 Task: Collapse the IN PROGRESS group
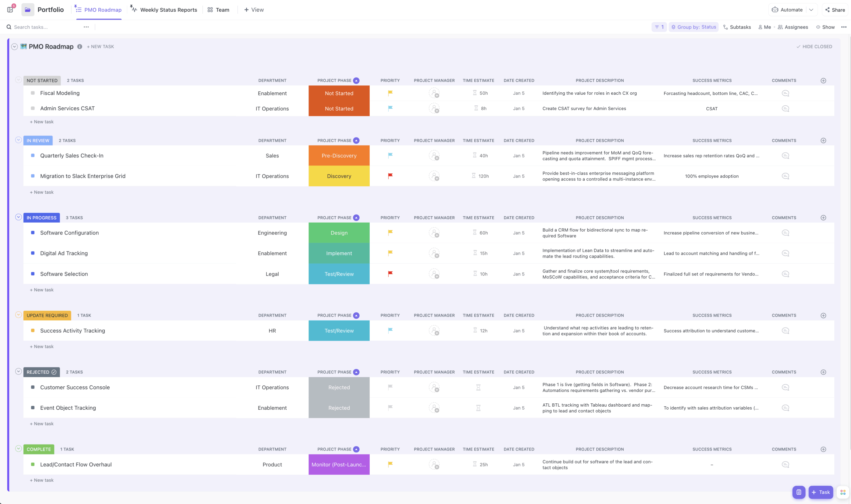point(18,217)
